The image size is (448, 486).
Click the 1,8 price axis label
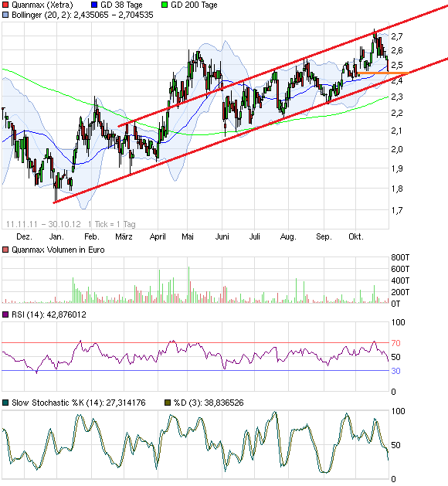(x=397, y=189)
